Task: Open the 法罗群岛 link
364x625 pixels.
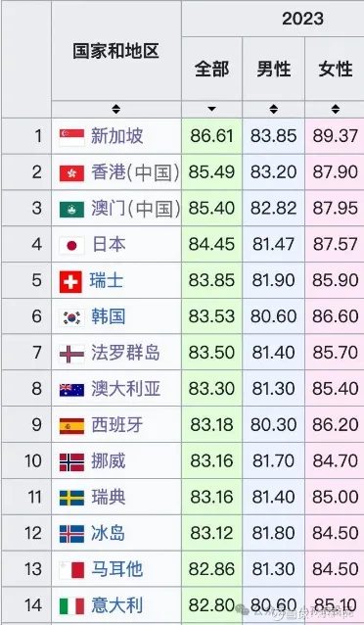Action: click(x=125, y=353)
